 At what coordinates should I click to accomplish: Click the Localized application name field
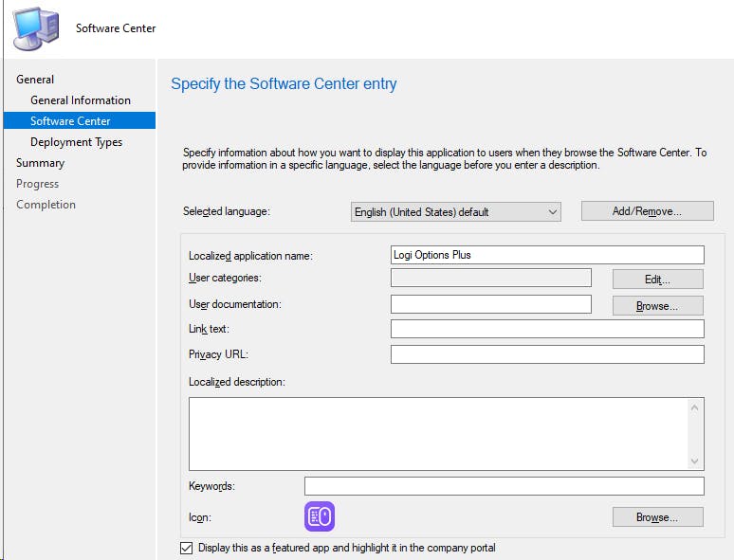pos(546,255)
